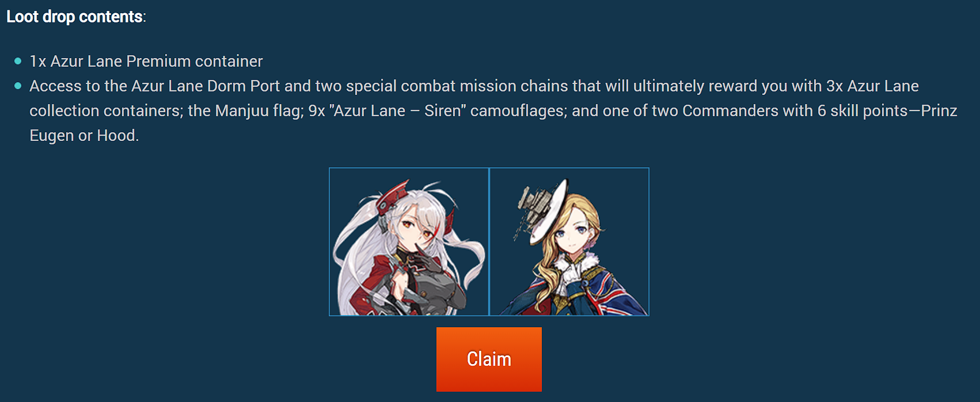Click the bullet dot before 'Access to'
Screen dimensions: 980x402
(x=18, y=86)
